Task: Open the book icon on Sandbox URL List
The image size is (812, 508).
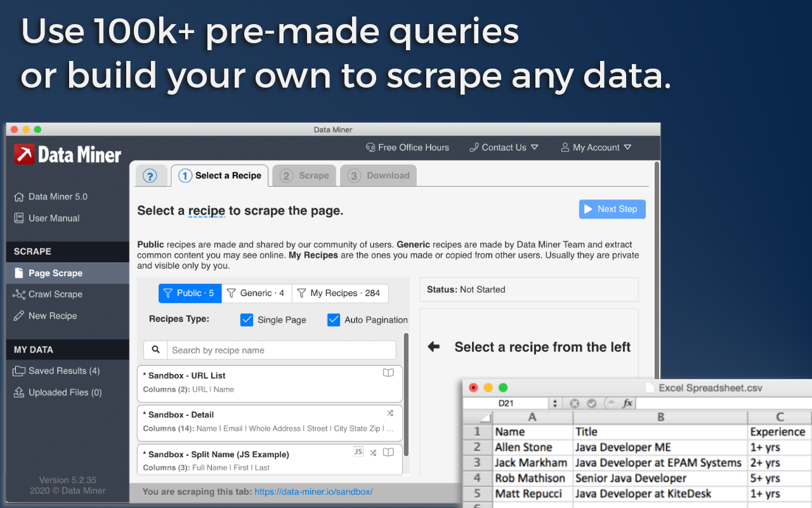Action: (388, 373)
